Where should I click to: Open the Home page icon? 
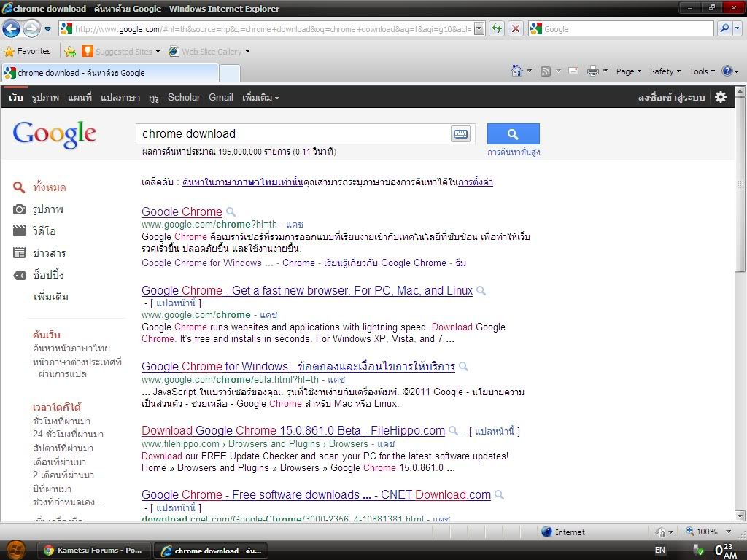(x=517, y=71)
